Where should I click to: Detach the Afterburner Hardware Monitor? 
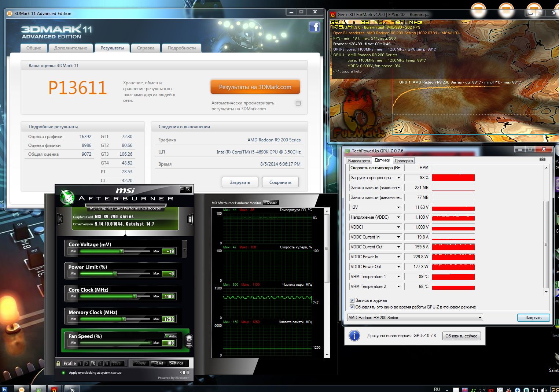tap(271, 203)
